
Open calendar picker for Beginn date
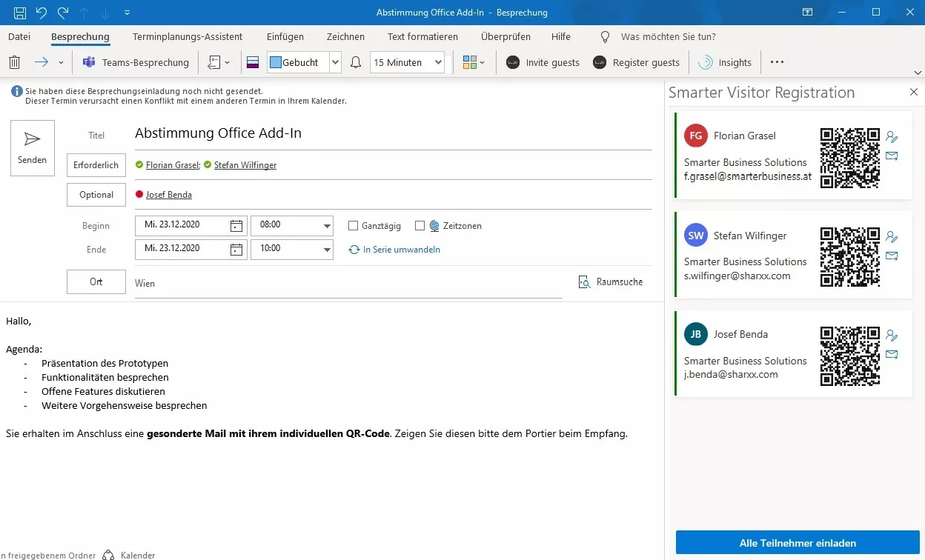[x=236, y=226]
